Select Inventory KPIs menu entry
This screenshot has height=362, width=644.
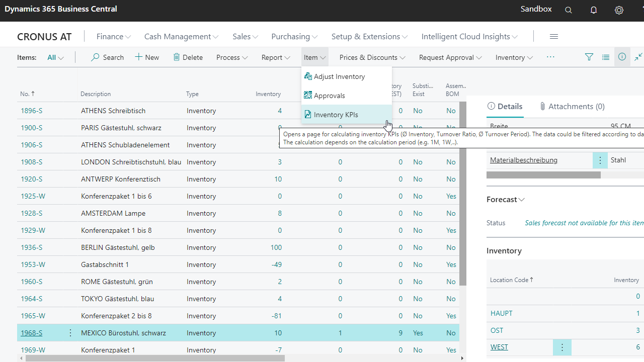[x=336, y=115]
